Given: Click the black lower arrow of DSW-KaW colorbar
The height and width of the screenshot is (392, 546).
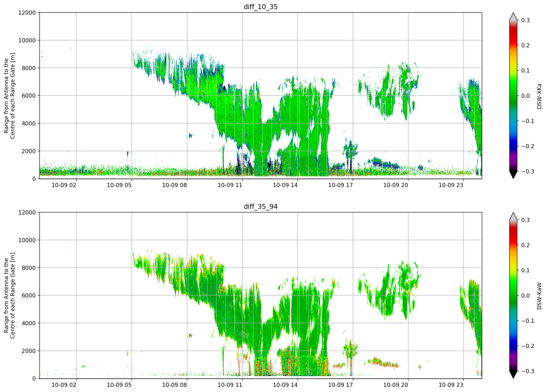Looking at the screenshot, I should click(x=513, y=375).
